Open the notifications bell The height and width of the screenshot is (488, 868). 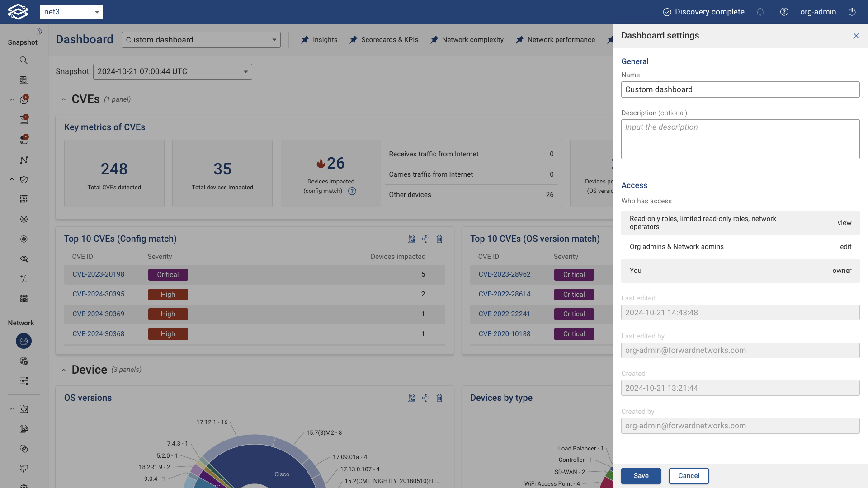[x=760, y=12]
